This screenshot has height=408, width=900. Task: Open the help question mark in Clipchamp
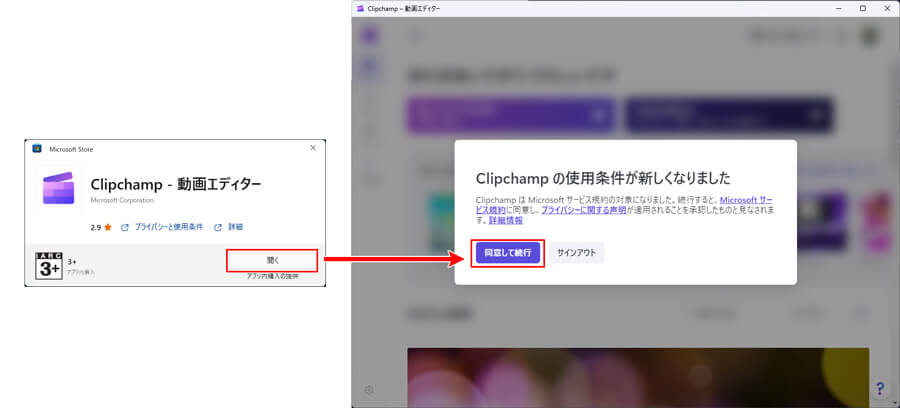coord(879,388)
